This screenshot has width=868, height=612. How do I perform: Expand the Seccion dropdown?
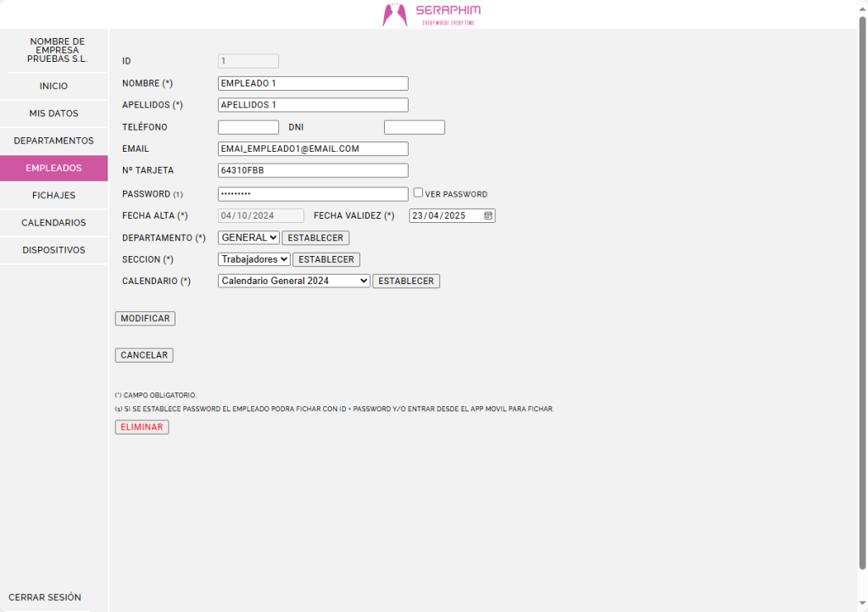tap(254, 259)
